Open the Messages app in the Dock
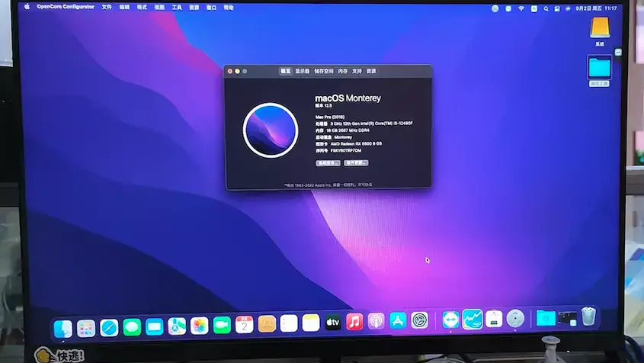644x363 pixels. point(132,328)
